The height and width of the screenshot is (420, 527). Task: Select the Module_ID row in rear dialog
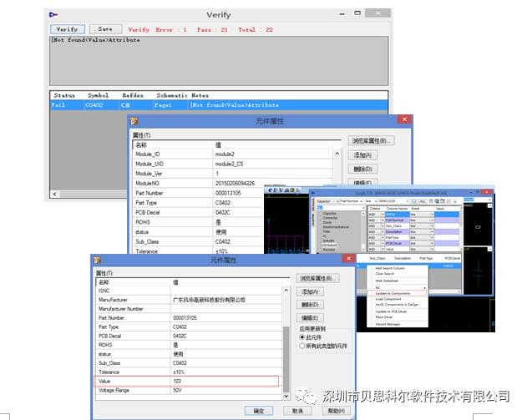234,154
